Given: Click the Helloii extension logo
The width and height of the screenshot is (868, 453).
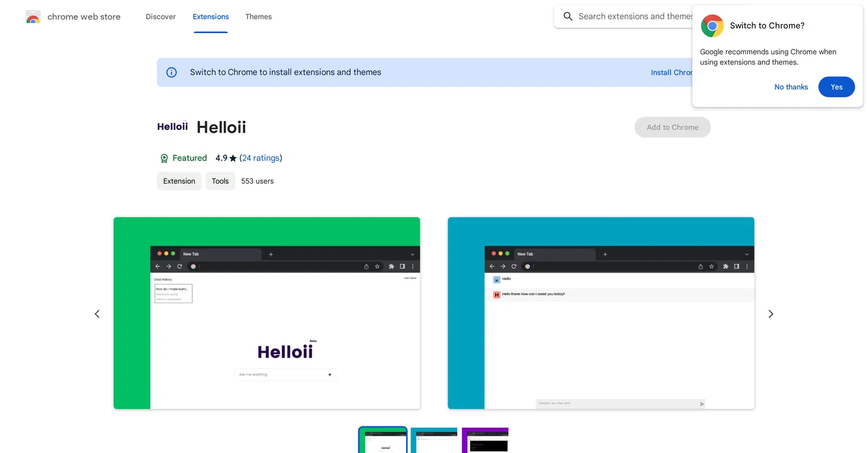Looking at the screenshot, I should pos(173,126).
